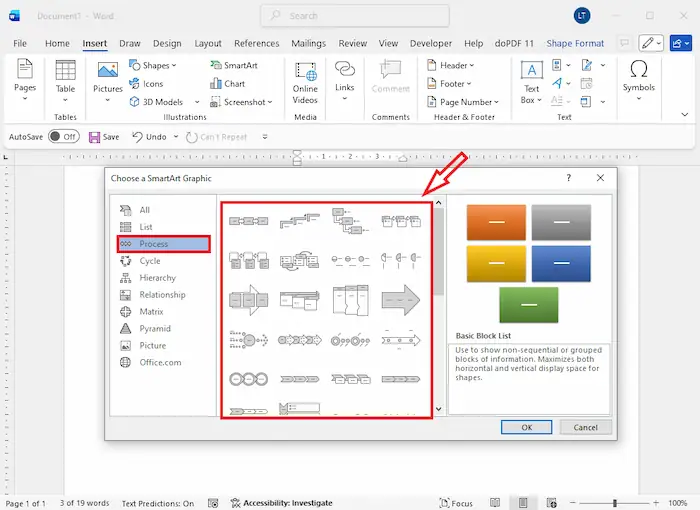Switch to the Design tab
The height and width of the screenshot is (510, 700).
167,44
